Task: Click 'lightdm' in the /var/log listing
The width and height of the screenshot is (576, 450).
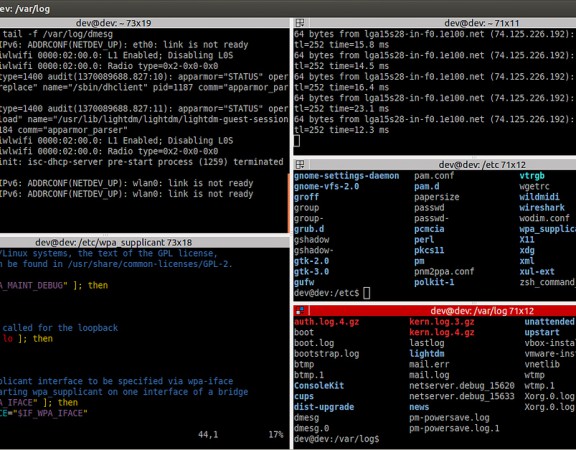Action: pos(427,354)
